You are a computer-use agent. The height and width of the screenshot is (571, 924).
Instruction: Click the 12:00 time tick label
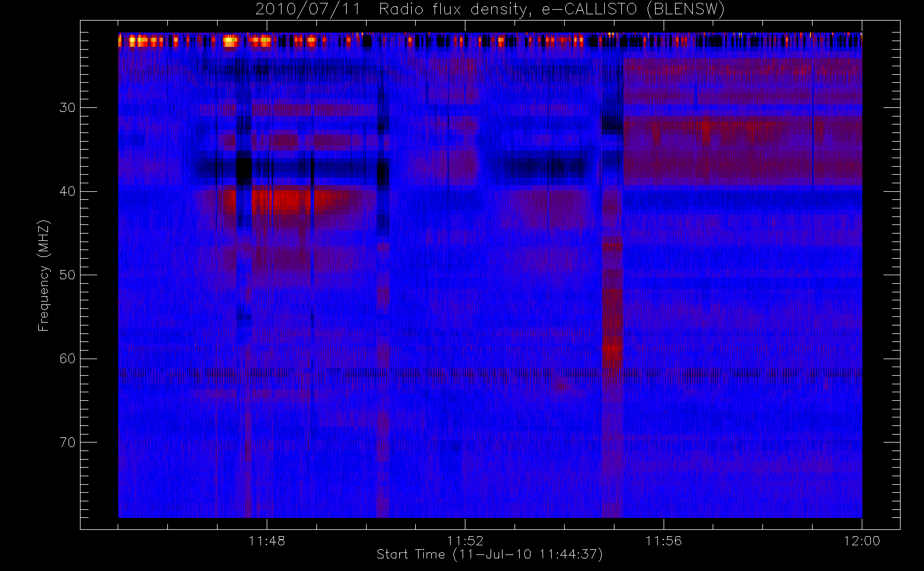point(862,541)
